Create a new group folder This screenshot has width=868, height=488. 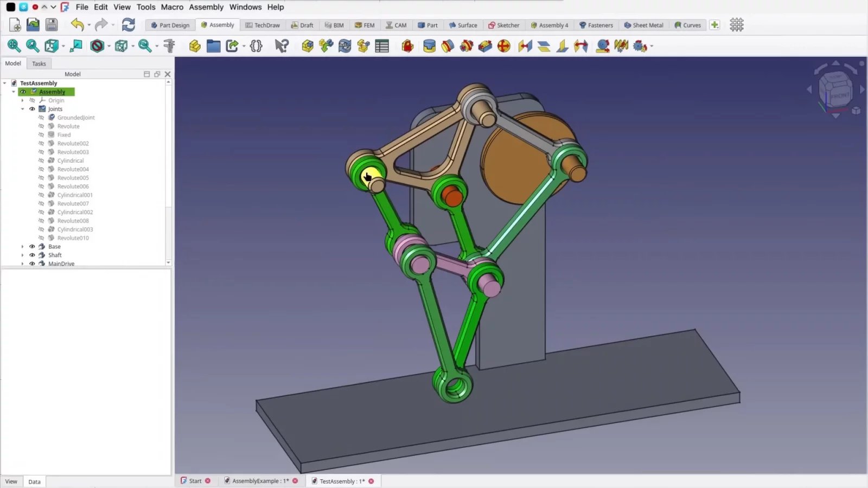click(x=213, y=46)
